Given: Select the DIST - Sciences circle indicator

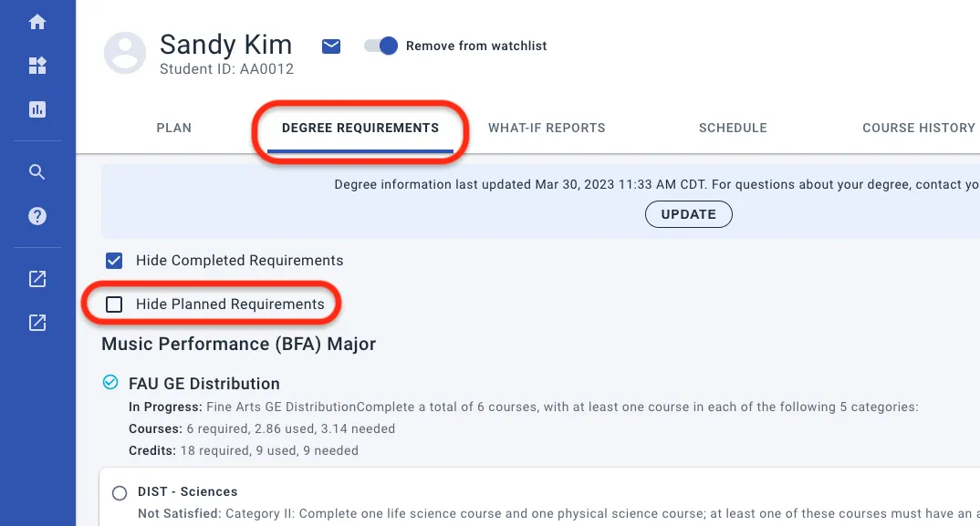Looking at the screenshot, I should (x=120, y=493).
